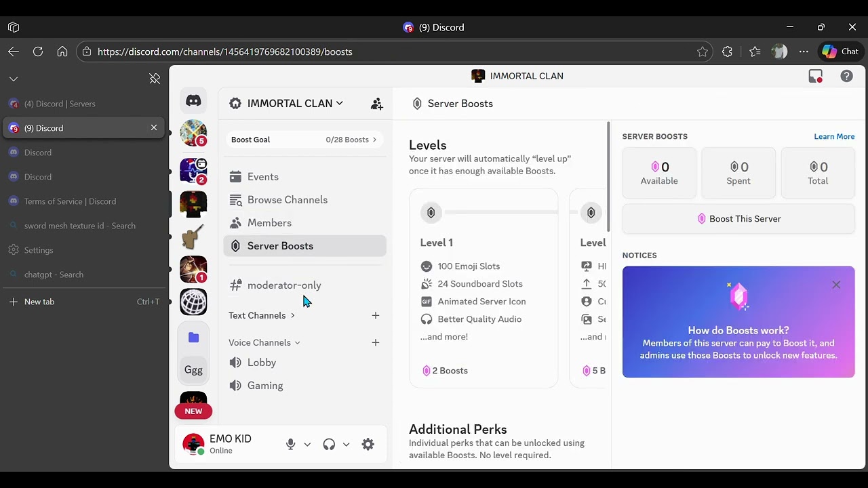Dismiss How do Boosts work notice

pos(836,285)
